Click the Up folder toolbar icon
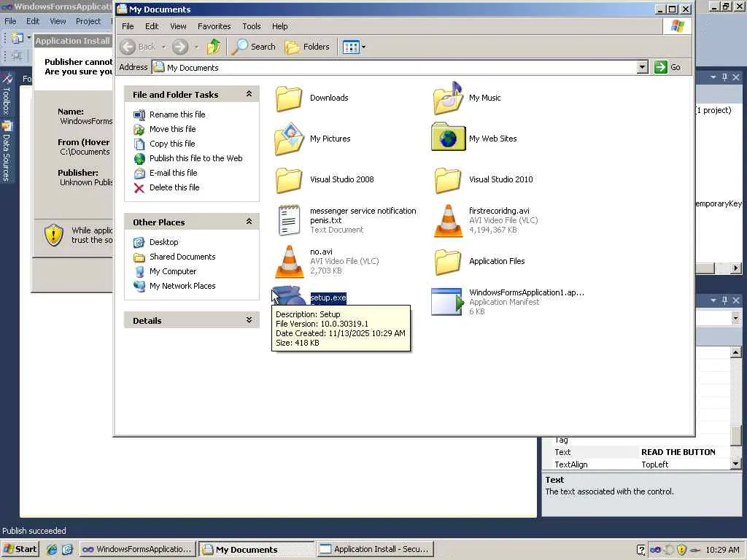This screenshot has width=747, height=560. click(x=214, y=47)
